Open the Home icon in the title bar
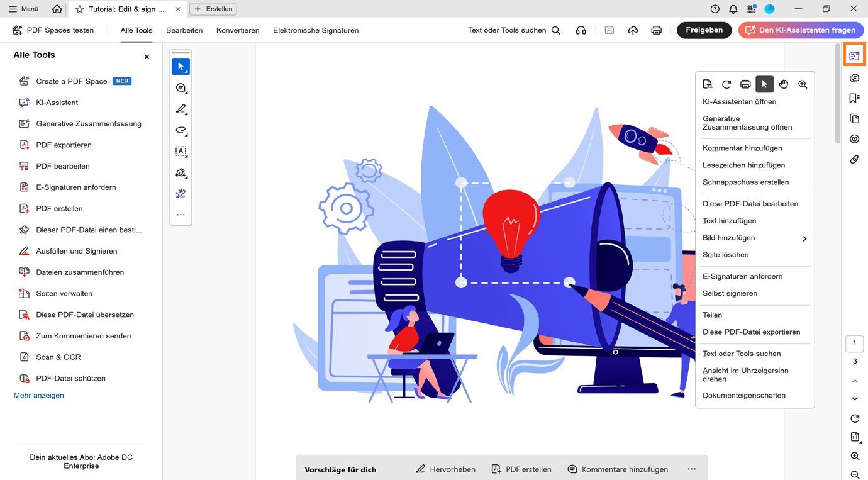 [x=57, y=9]
